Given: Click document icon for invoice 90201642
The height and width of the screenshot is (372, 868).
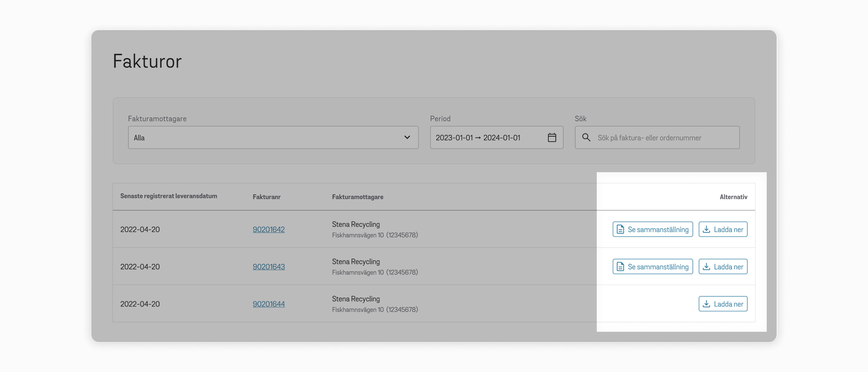Looking at the screenshot, I should [x=620, y=229].
